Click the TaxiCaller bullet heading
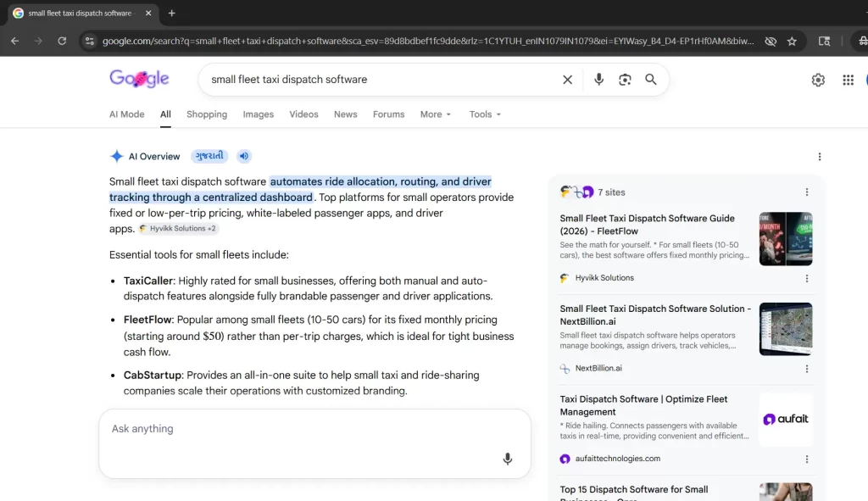Image resolution: width=868 pixels, height=501 pixels. [148, 281]
